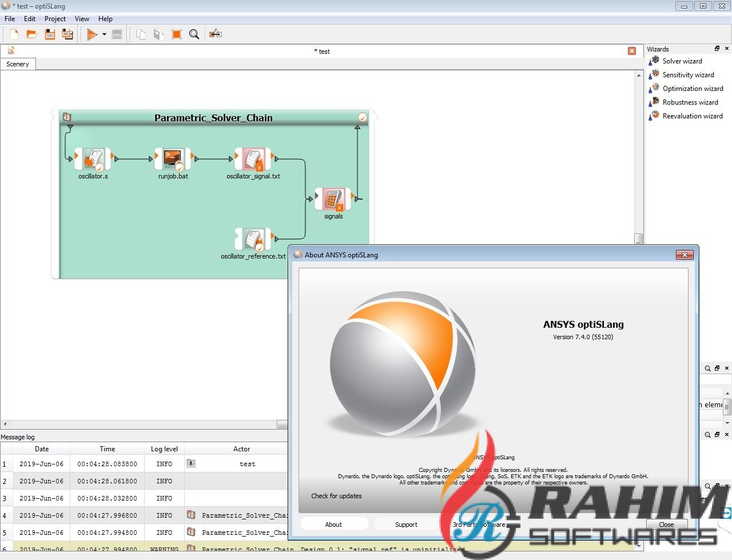Image resolution: width=732 pixels, height=560 pixels.
Task: Click the Message log panel title
Action: click(18, 437)
